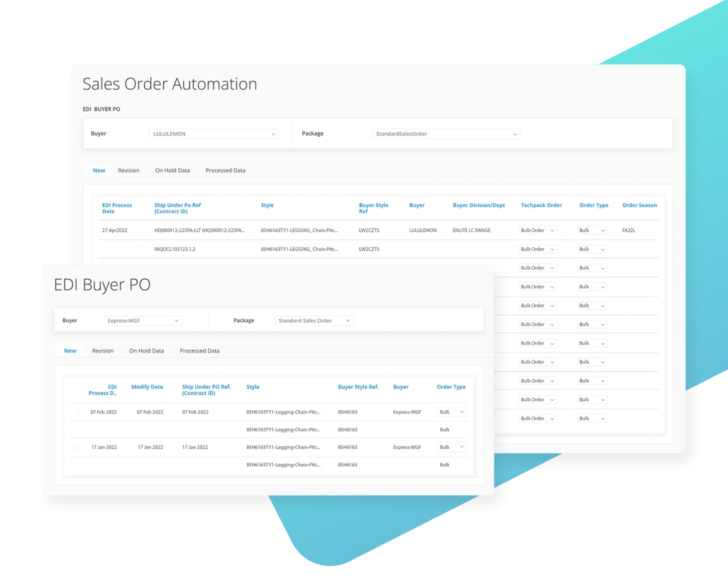Open Techpack Order dropdown in 27 Apr2022 row
This screenshot has width=728, height=581.
coord(538,231)
